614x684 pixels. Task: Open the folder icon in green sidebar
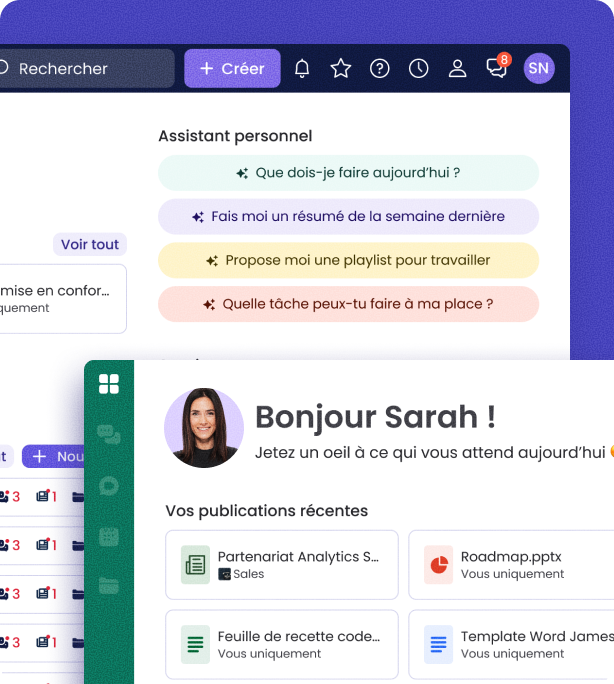[109, 586]
